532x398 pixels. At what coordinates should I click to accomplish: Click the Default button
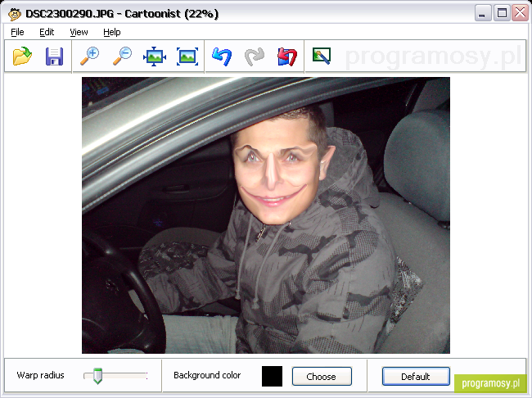point(416,376)
